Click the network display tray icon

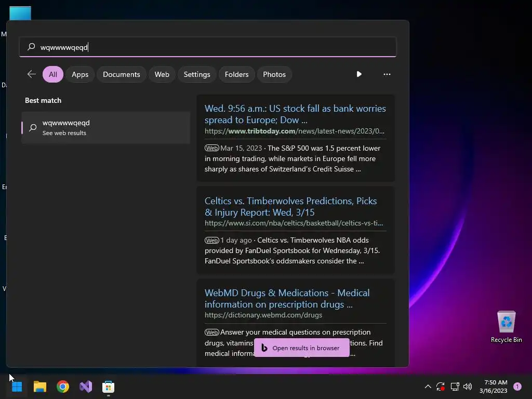click(x=455, y=387)
